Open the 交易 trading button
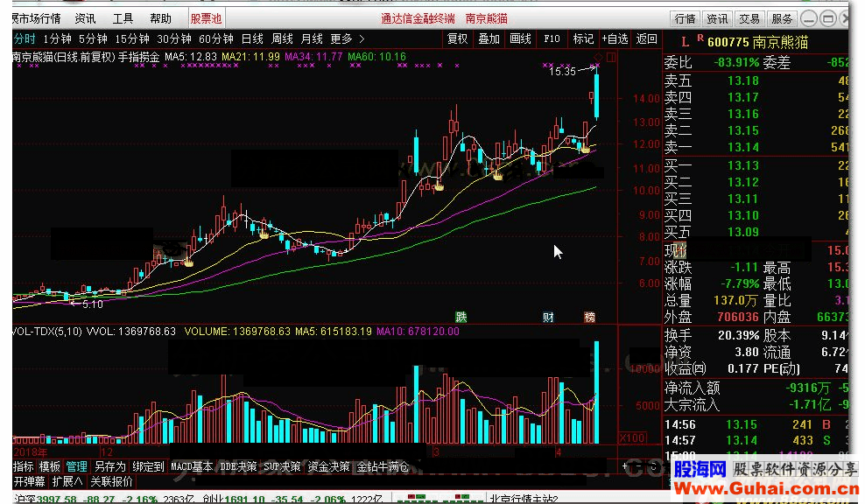Image resolution: width=865 pixels, height=504 pixels. coord(749,18)
